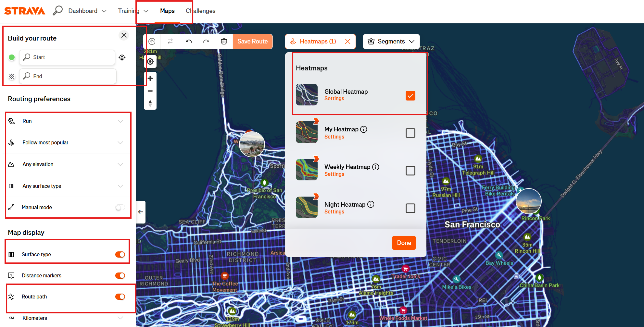Open the Run activity type dropdown
Image resolution: width=644 pixels, height=327 pixels.
point(68,121)
